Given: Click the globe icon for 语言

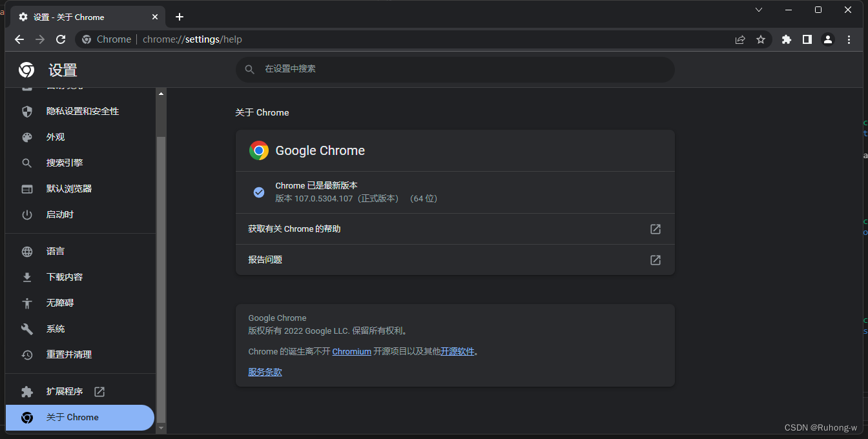Looking at the screenshot, I should tap(27, 252).
